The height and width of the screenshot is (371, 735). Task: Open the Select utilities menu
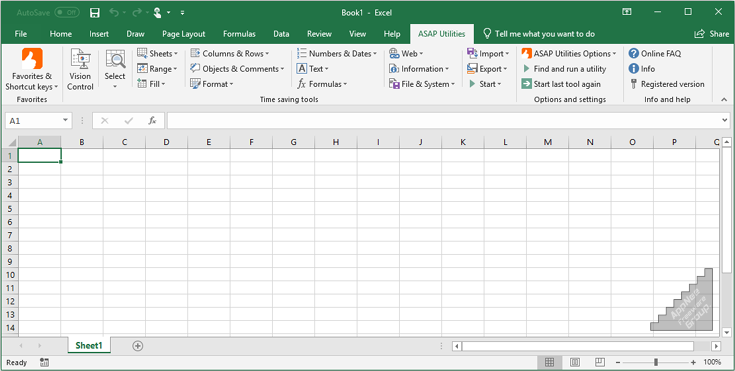click(x=115, y=69)
